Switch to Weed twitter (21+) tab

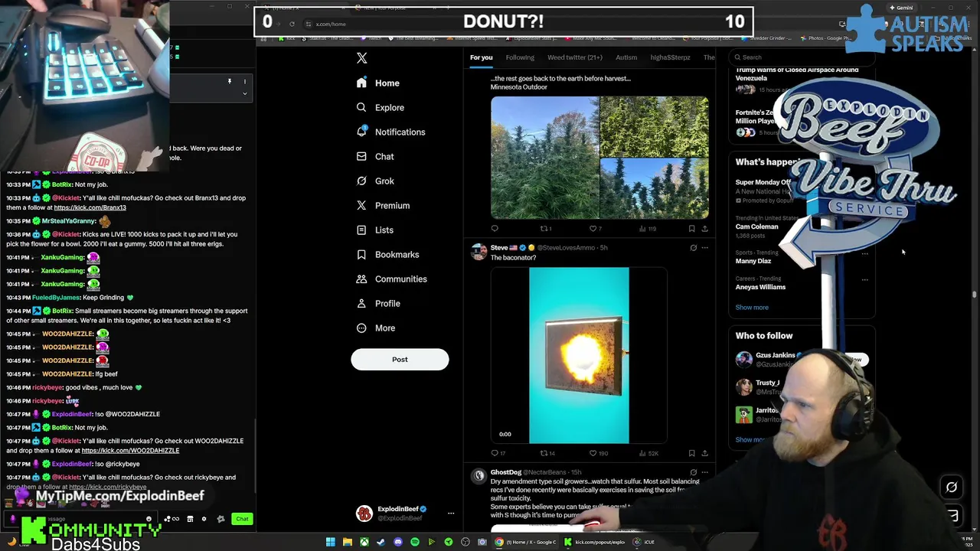coord(575,57)
